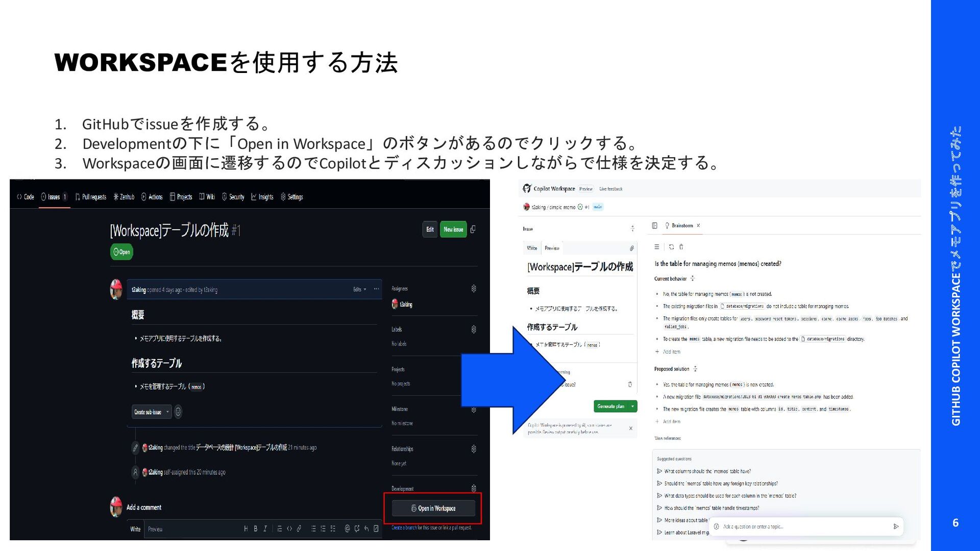Follow the Create a branch link
Viewport: 980px width, 551px height.
click(404, 528)
